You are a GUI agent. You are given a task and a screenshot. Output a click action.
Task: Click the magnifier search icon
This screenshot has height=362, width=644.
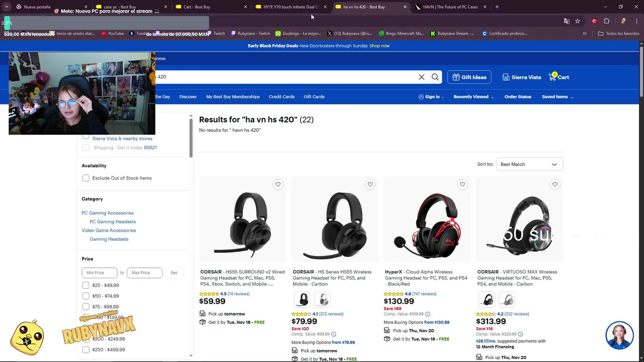click(435, 77)
